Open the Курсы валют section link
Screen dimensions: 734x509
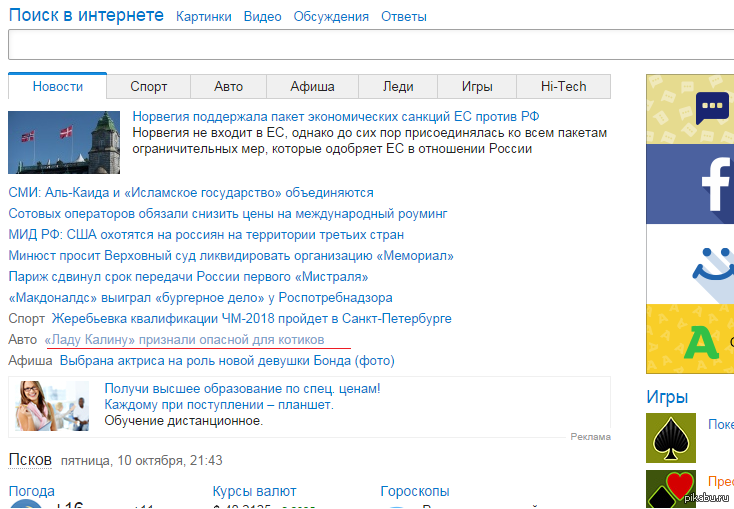(x=254, y=491)
